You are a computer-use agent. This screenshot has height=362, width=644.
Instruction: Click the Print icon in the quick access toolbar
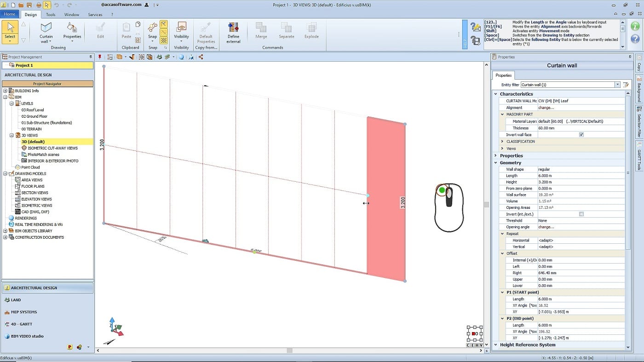point(39,5)
